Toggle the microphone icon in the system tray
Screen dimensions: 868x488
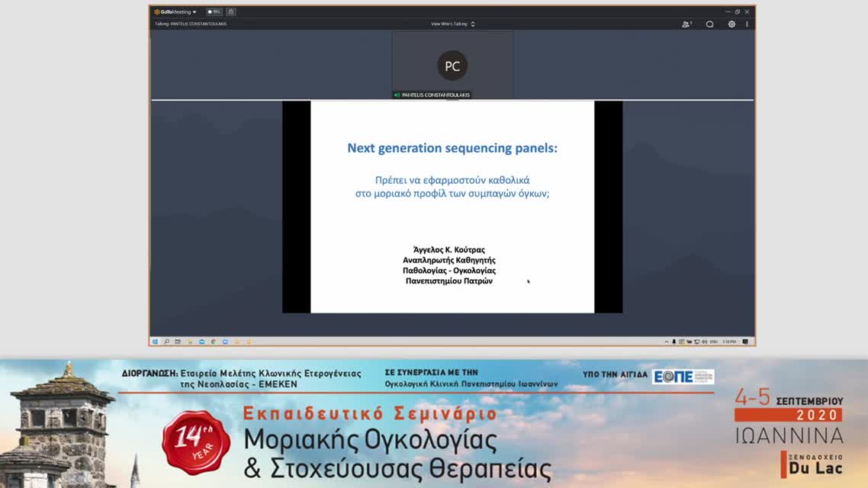[x=674, y=341]
